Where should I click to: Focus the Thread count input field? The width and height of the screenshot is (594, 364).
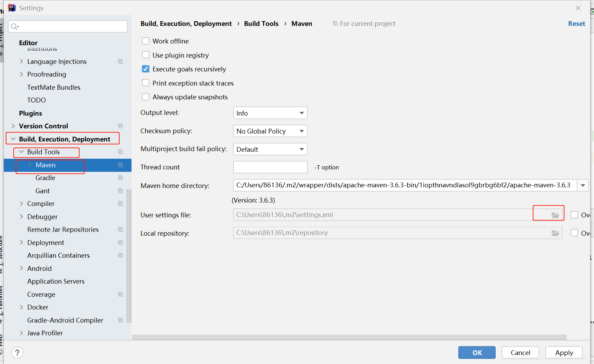coord(270,167)
